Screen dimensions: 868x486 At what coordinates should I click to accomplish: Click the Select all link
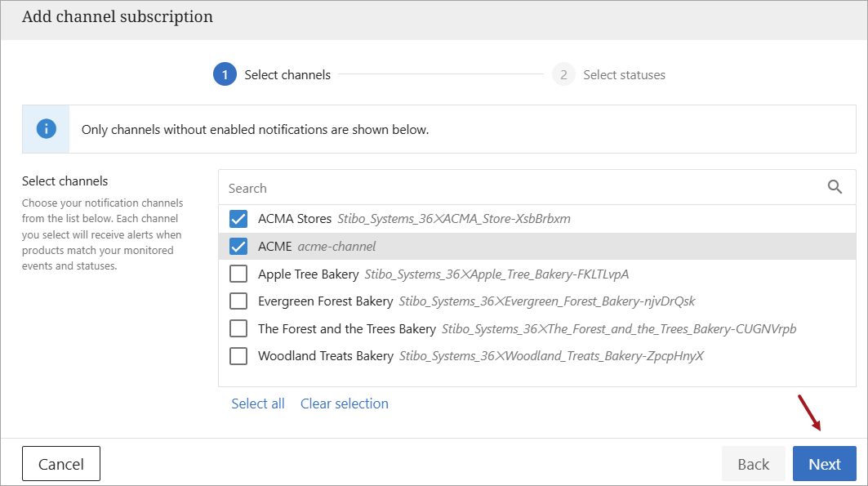(x=258, y=404)
